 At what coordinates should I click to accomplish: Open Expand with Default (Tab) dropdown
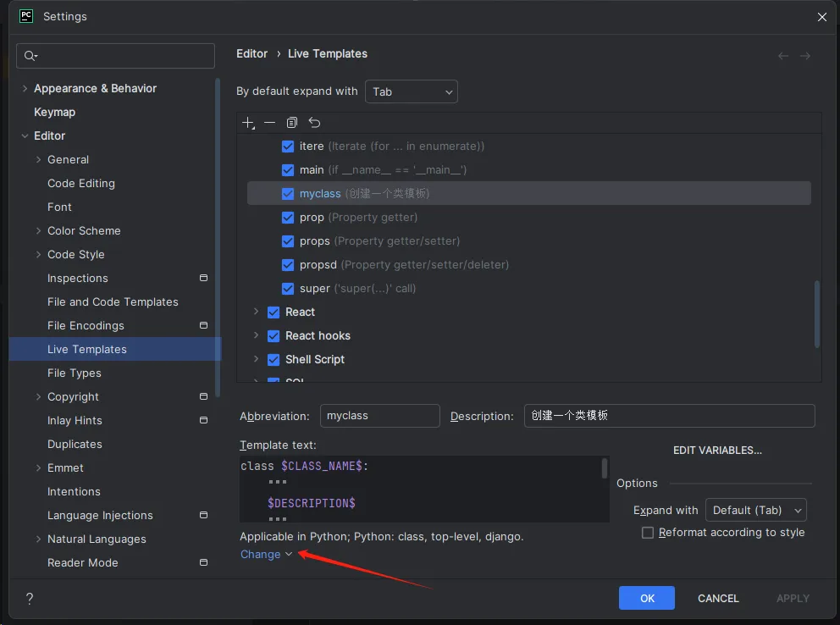click(756, 510)
